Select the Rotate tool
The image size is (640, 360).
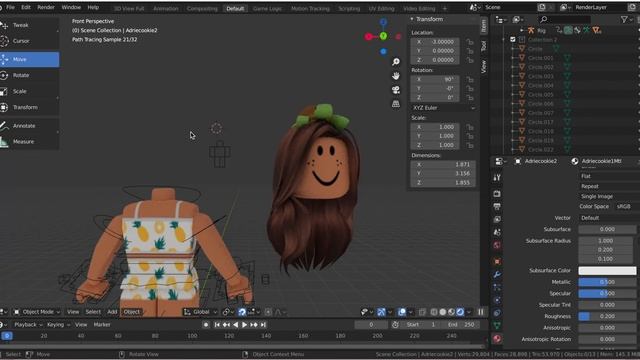pos(29,75)
